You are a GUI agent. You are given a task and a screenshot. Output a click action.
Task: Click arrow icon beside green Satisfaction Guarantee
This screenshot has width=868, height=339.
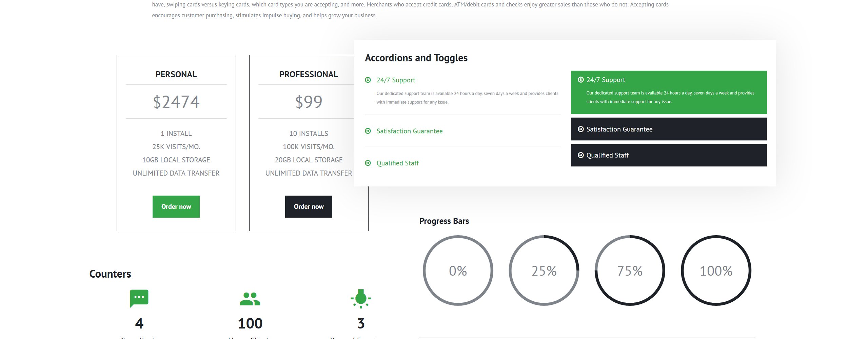point(368,131)
